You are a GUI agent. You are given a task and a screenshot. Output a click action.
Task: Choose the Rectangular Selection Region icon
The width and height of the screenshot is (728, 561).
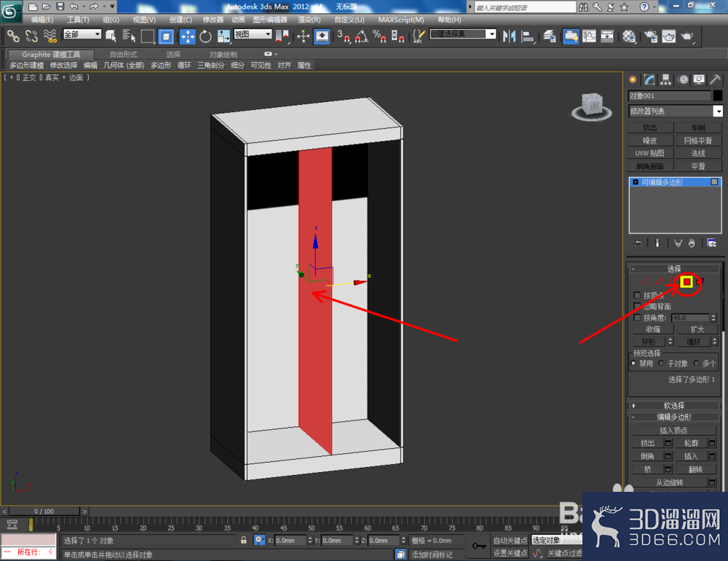148,36
